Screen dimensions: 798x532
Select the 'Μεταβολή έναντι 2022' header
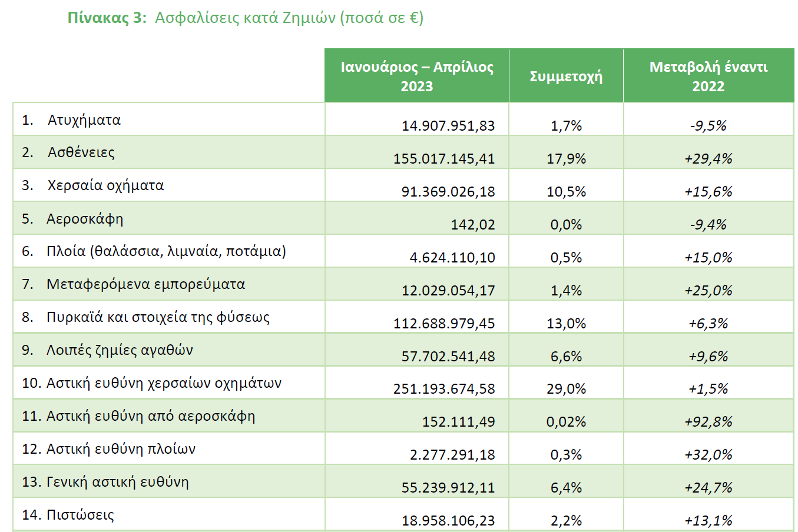(x=708, y=77)
